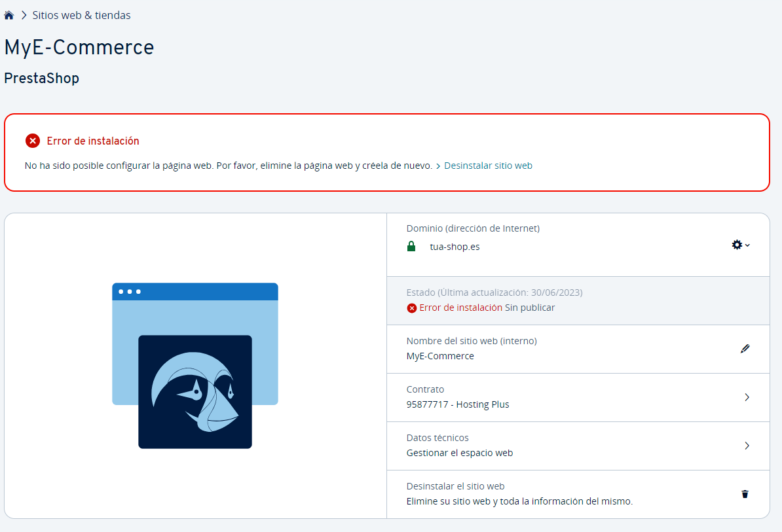Click breadcrumb chevron separator arrow
This screenshot has width=782, height=532.
(x=24, y=16)
